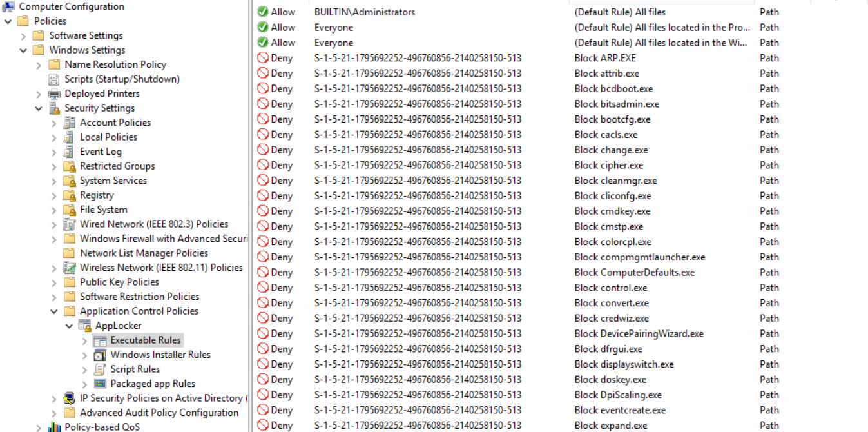Click the Wireless Network policies icon
Screen dimensions: 868x432
pyautogui.click(x=69, y=268)
